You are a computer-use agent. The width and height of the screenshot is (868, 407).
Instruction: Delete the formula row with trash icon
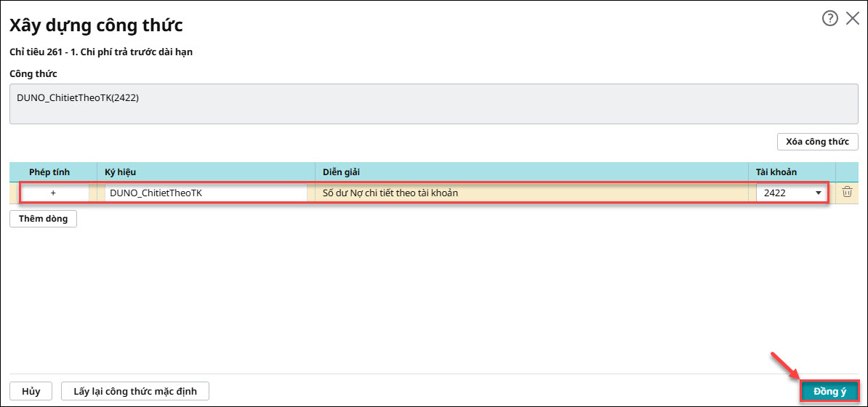[847, 193]
